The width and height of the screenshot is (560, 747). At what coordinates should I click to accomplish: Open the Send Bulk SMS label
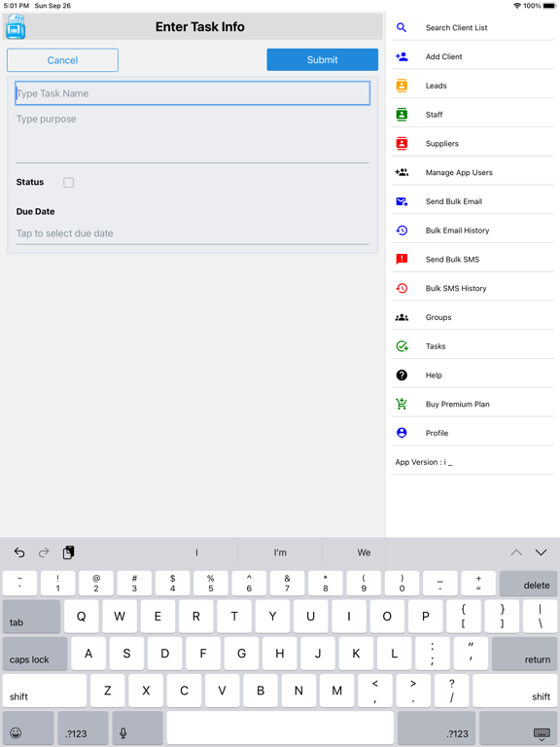[452, 259]
